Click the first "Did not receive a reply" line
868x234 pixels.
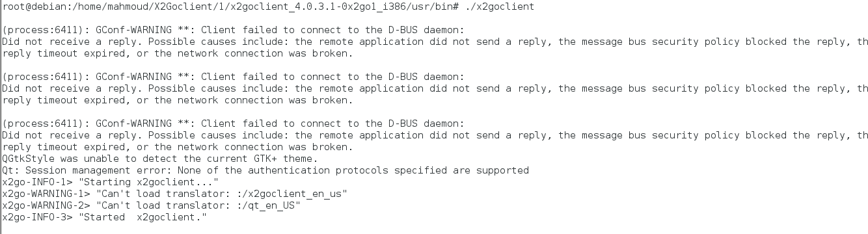point(435,42)
